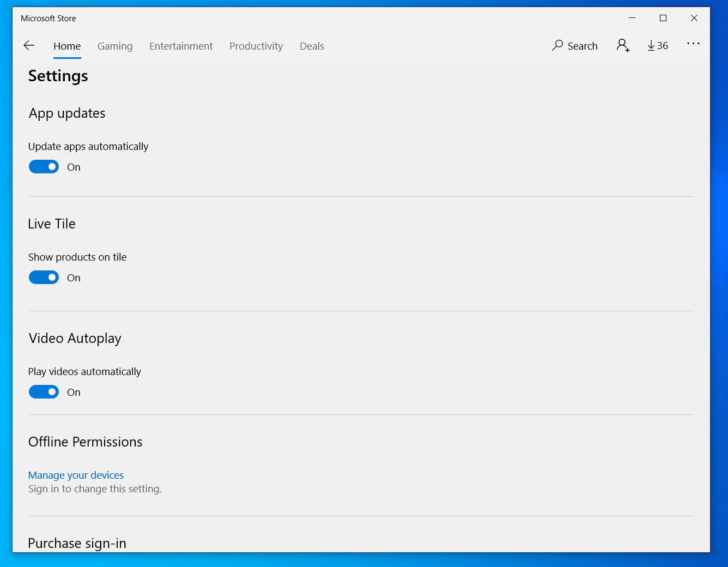Click the sign-in account icon
728x567 pixels.
pos(623,46)
